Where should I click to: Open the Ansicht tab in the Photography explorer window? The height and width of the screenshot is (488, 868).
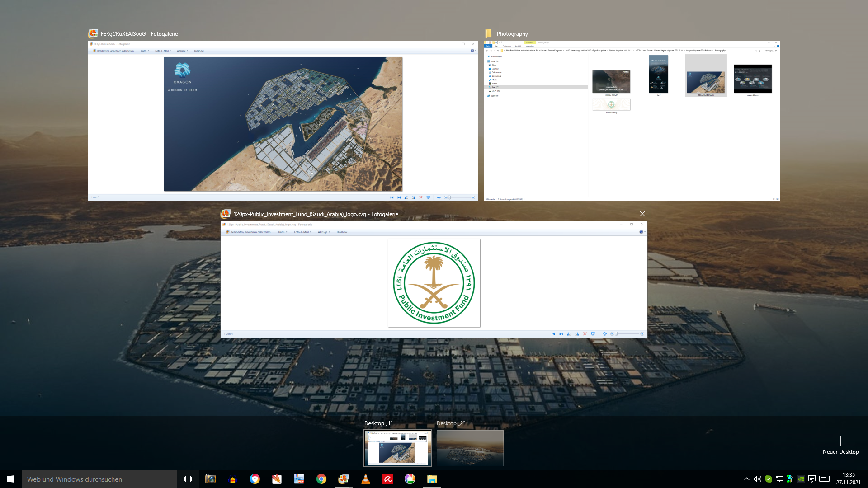(518, 46)
